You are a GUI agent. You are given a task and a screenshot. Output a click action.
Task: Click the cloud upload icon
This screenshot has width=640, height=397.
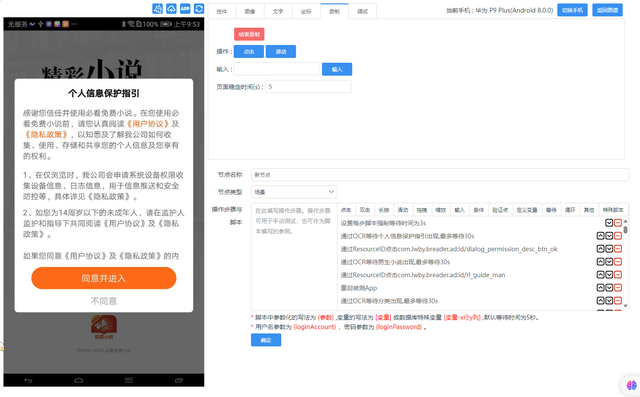171,9
